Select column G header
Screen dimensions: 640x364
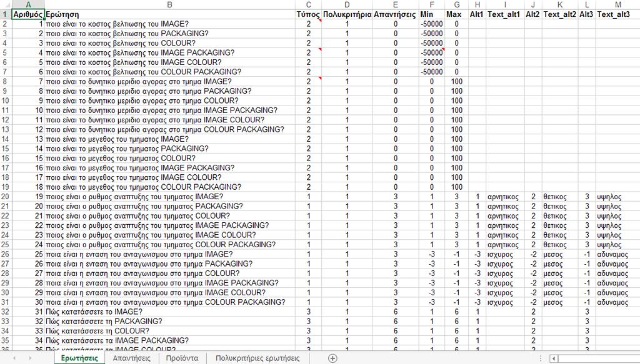point(457,4)
